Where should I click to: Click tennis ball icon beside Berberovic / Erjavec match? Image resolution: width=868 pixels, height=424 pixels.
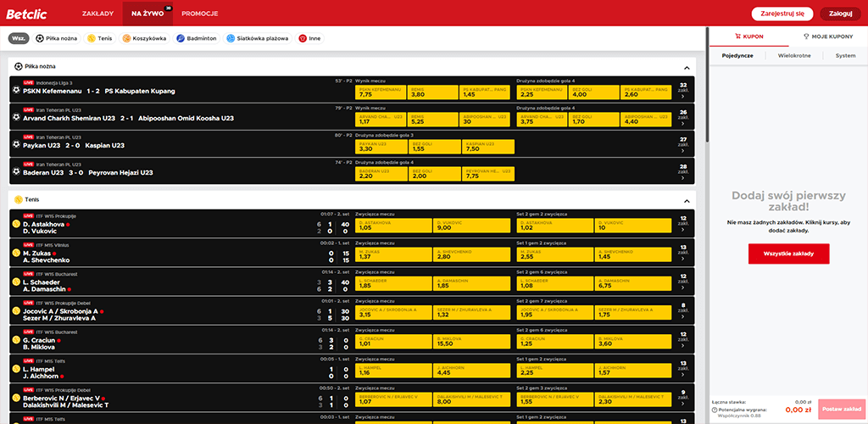16,399
